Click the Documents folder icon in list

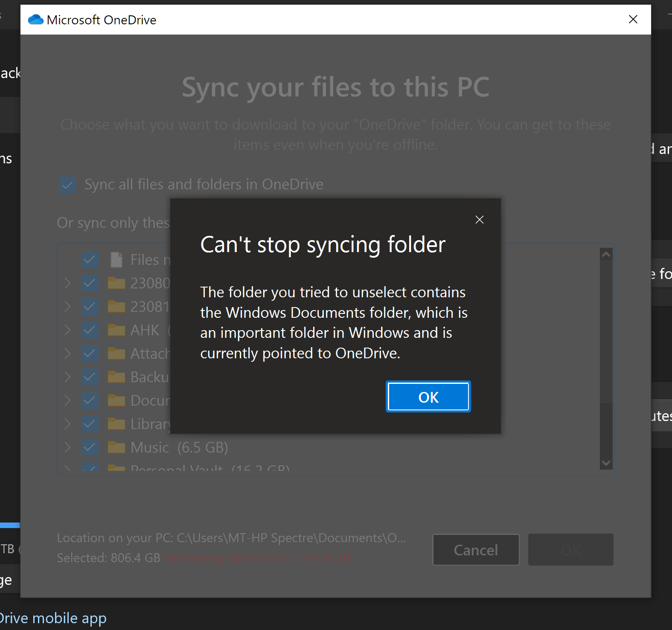[x=116, y=400]
